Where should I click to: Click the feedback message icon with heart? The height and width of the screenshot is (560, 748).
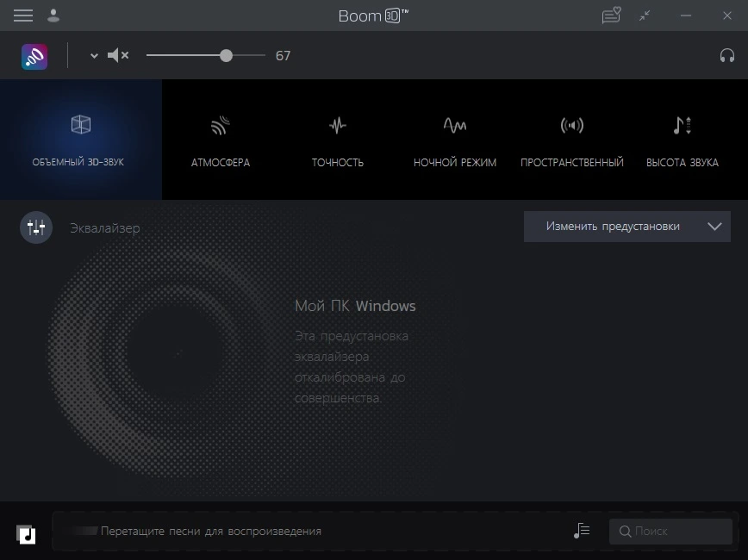tap(611, 16)
